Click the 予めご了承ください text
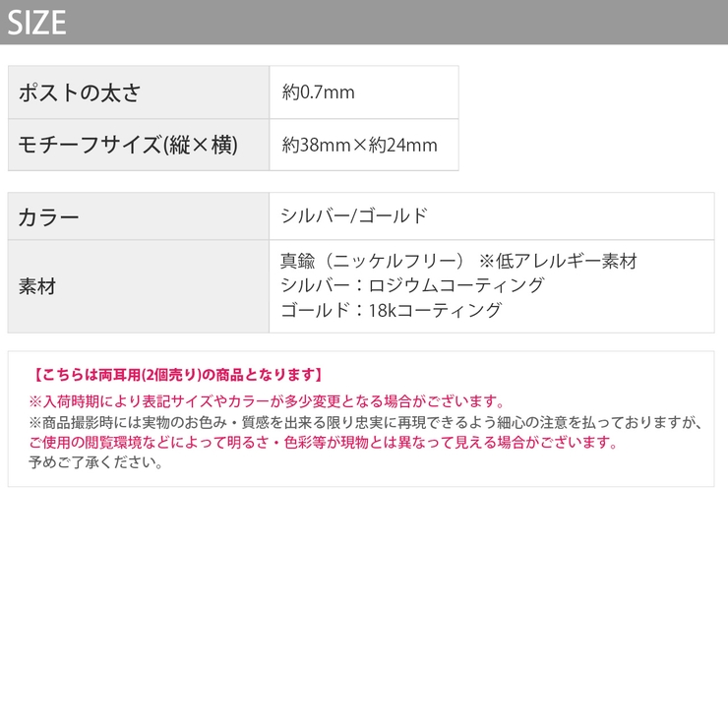 tap(95, 462)
